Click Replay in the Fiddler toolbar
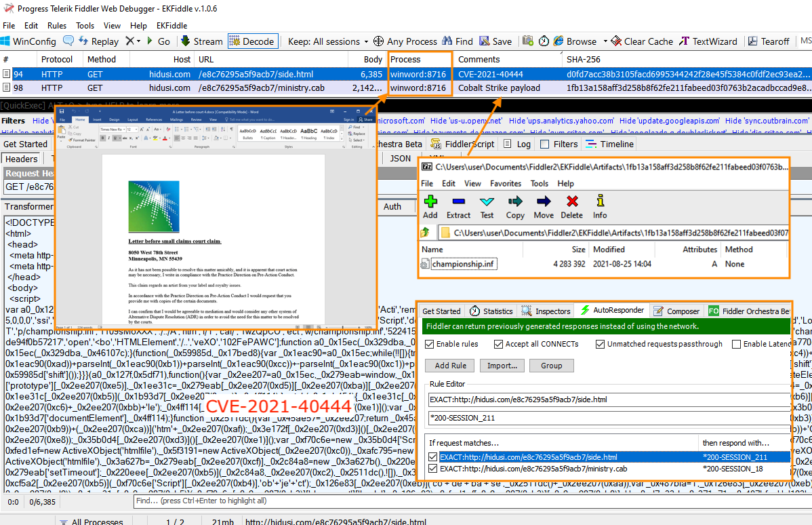Screen dimensions: 812x525 pos(98,41)
